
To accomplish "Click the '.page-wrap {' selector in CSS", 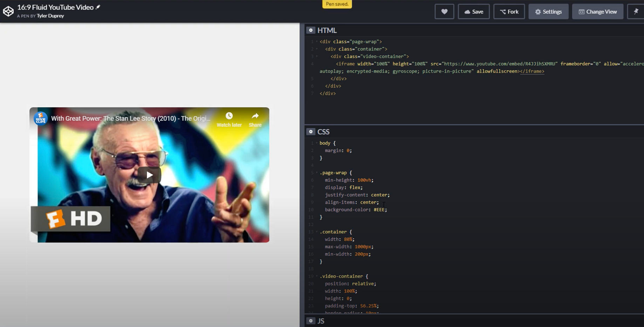I will coord(336,173).
